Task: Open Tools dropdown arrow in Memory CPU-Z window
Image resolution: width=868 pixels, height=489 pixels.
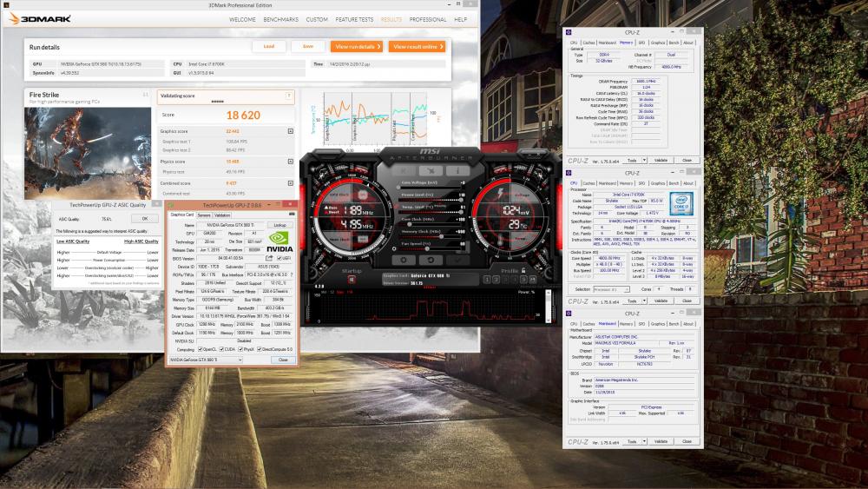Action: (644, 161)
